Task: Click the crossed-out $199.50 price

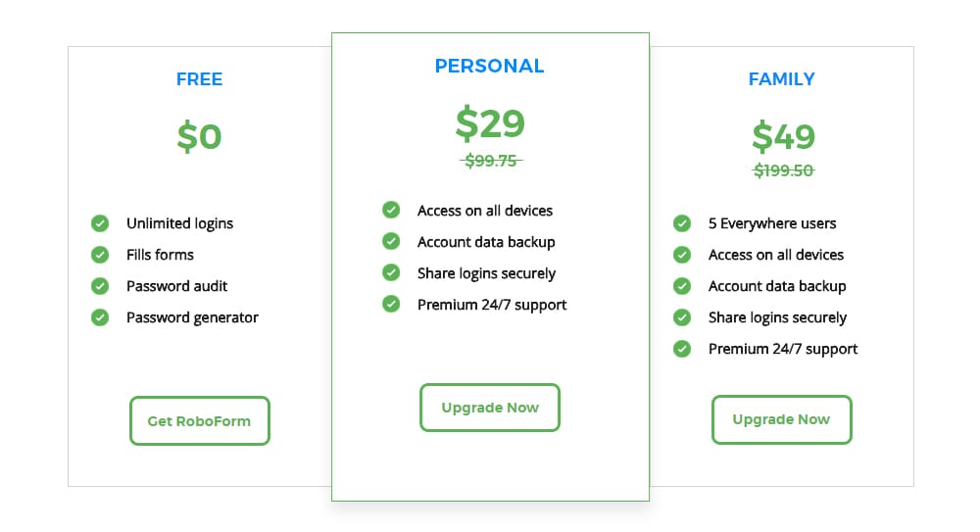Action: [783, 170]
